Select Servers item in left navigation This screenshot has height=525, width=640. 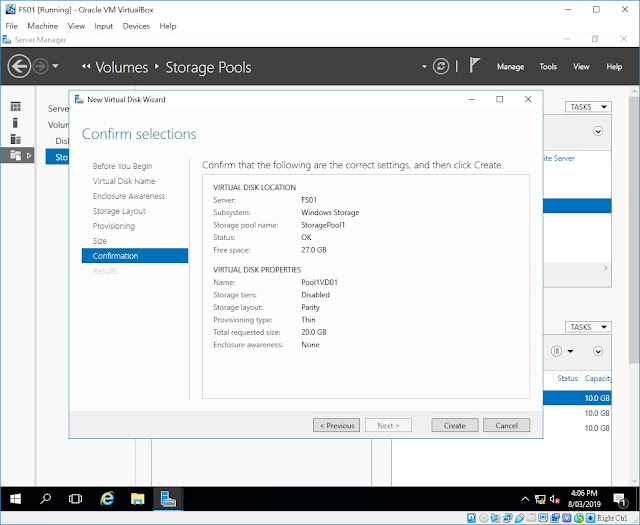58,109
